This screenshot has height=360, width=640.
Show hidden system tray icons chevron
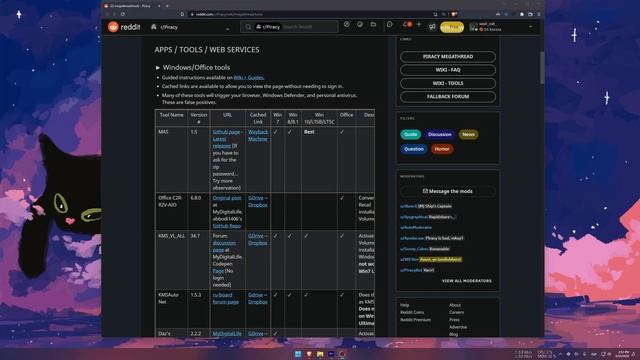(560, 354)
